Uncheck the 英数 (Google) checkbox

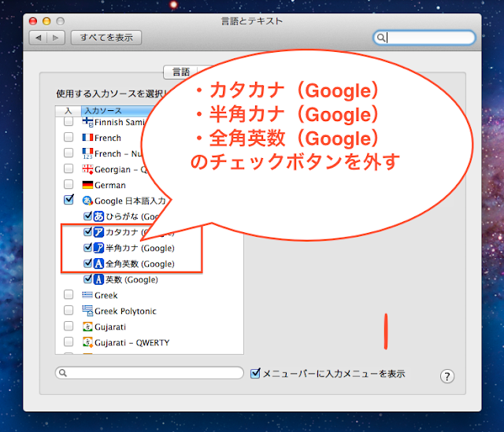[87, 279]
